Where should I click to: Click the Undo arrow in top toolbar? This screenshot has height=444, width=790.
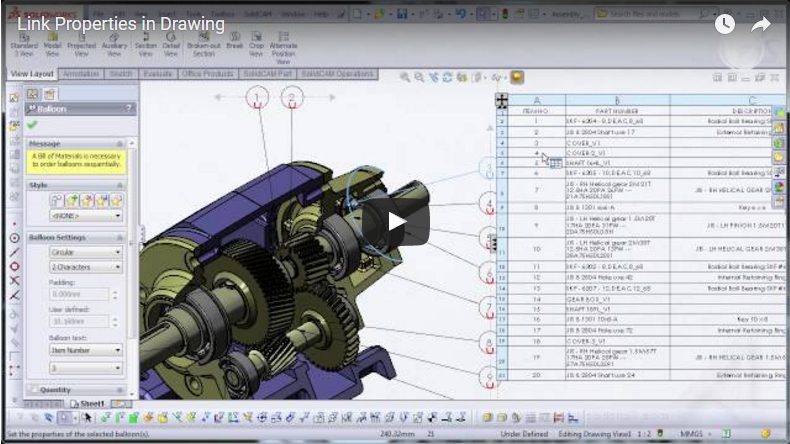point(460,14)
